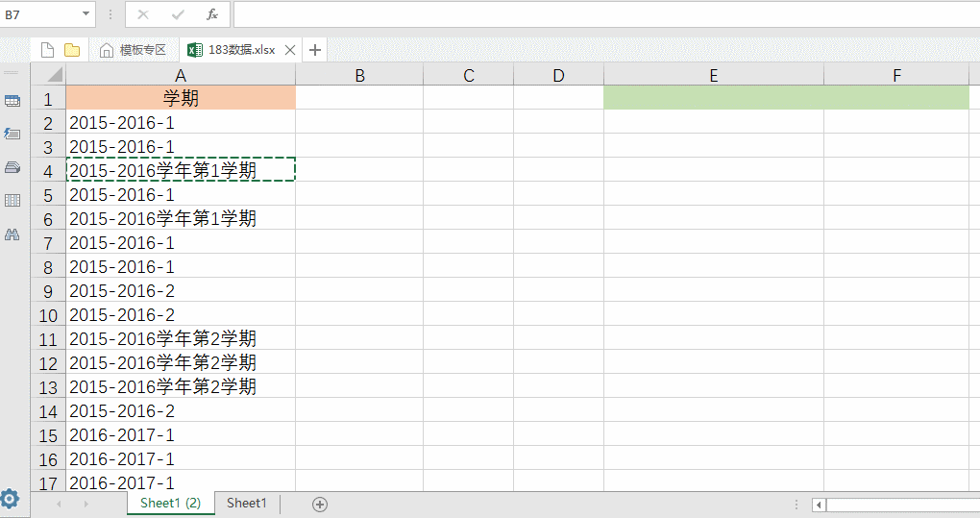Select row header 4
This screenshot has width=980, height=518.
click(48, 171)
